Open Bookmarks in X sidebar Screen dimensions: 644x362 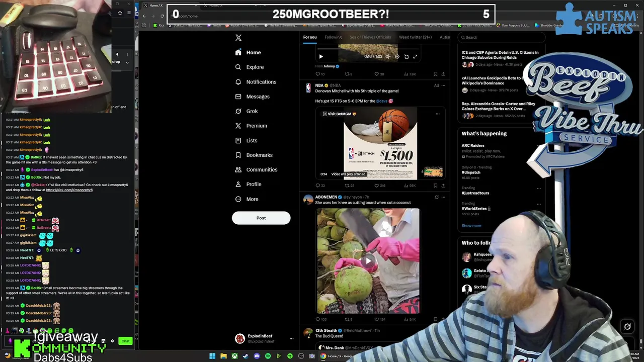click(254, 155)
